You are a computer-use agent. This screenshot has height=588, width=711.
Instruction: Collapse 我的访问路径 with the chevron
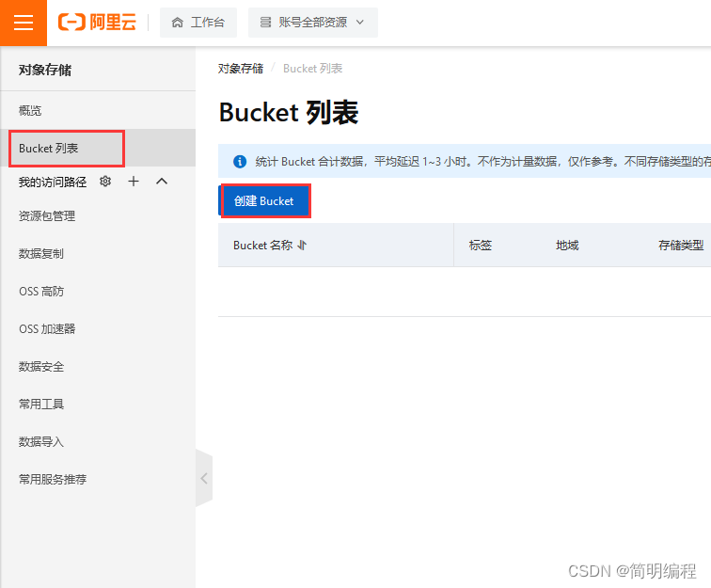pos(162,182)
